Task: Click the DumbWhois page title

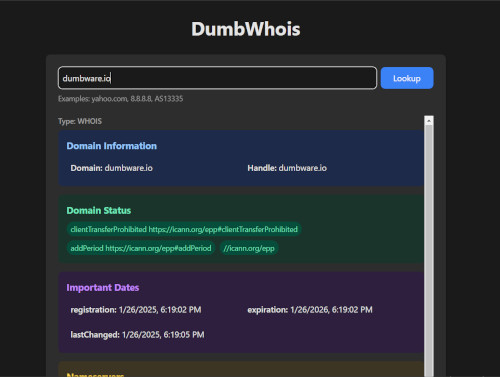Action: [246, 29]
